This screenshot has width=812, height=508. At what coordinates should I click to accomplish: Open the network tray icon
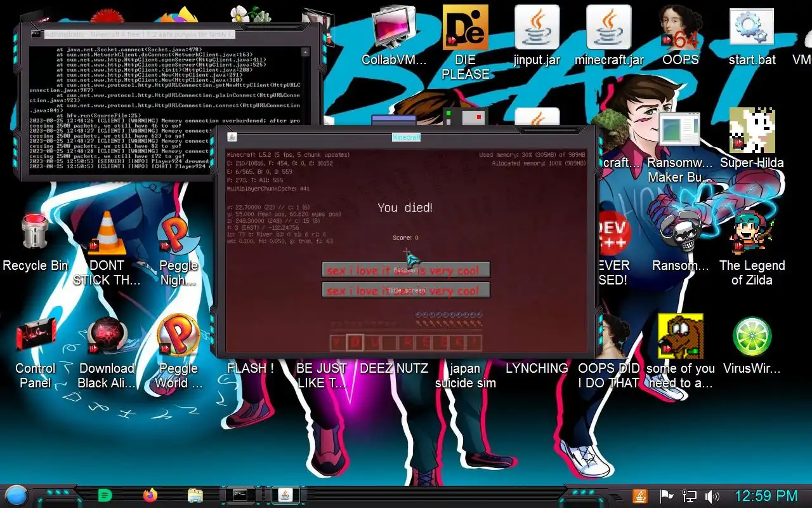pyautogui.click(x=689, y=496)
